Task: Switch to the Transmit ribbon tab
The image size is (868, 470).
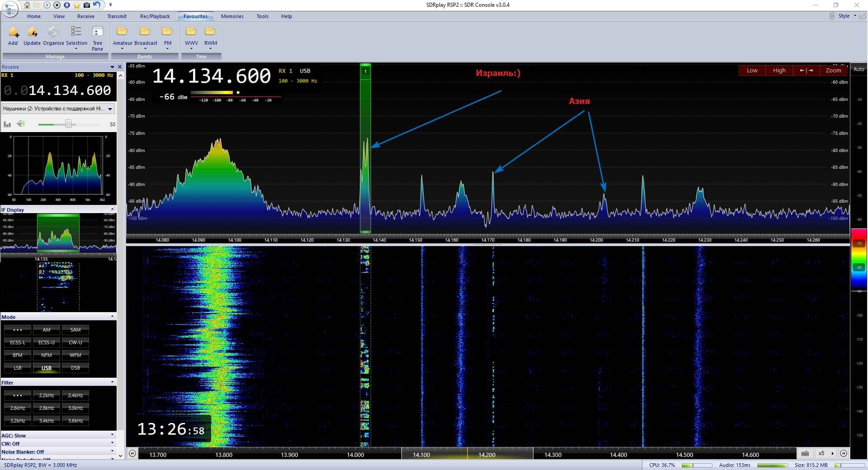Action: 117,16
